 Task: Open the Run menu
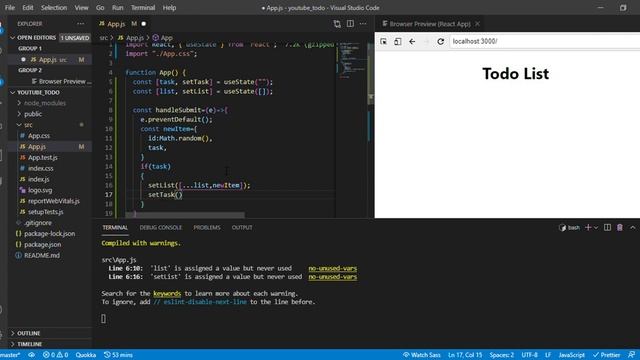pyautogui.click(x=118, y=8)
